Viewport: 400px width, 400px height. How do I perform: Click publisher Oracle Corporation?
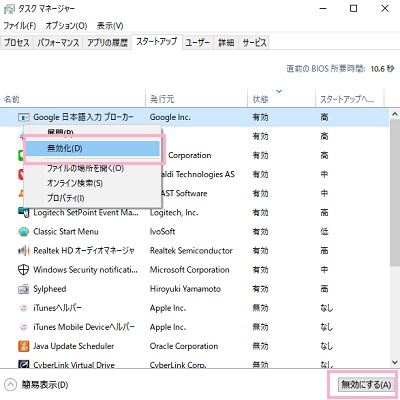(x=184, y=346)
